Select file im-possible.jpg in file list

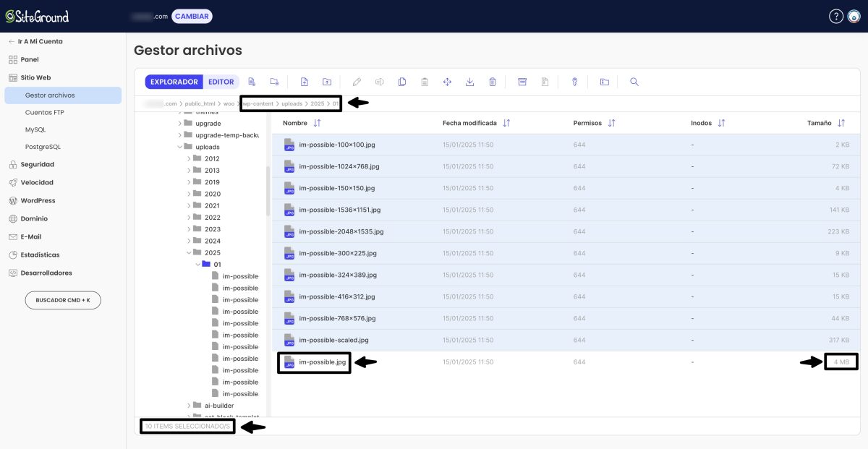[564, 362]
